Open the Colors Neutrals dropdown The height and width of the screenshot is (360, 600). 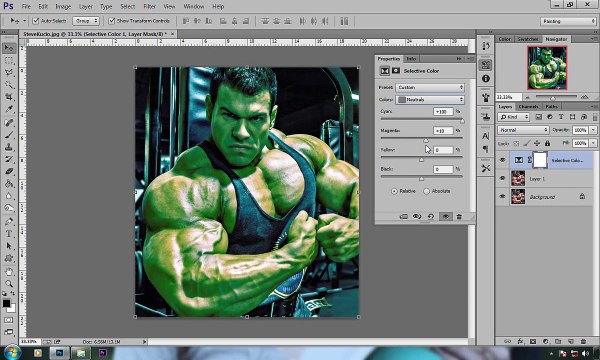(x=430, y=99)
